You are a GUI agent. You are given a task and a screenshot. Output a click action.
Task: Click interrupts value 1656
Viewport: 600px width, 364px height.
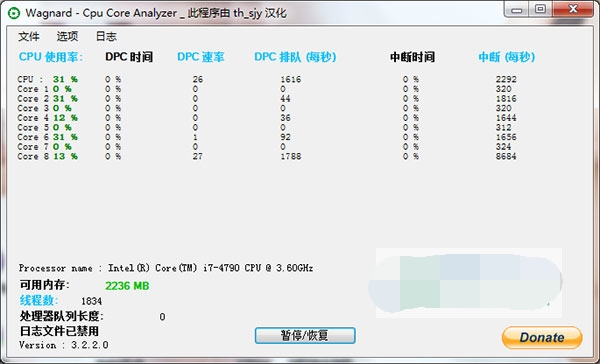(x=506, y=137)
